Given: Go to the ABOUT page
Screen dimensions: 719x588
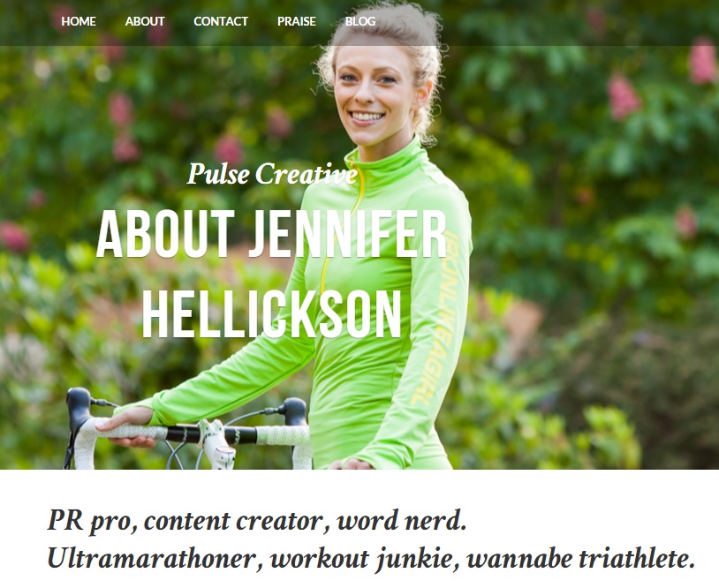Looking at the screenshot, I should pyautogui.click(x=145, y=21).
